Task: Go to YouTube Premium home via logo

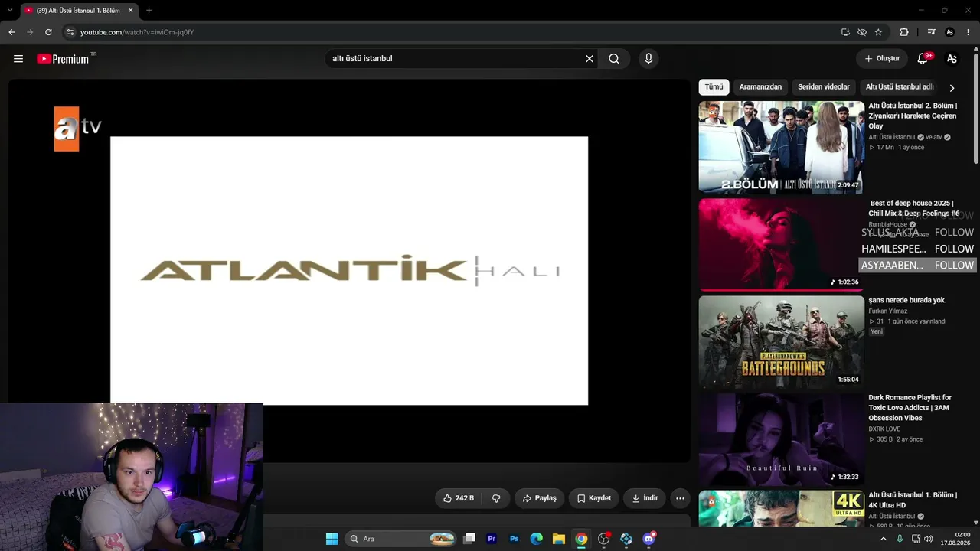Action: click(63, 59)
